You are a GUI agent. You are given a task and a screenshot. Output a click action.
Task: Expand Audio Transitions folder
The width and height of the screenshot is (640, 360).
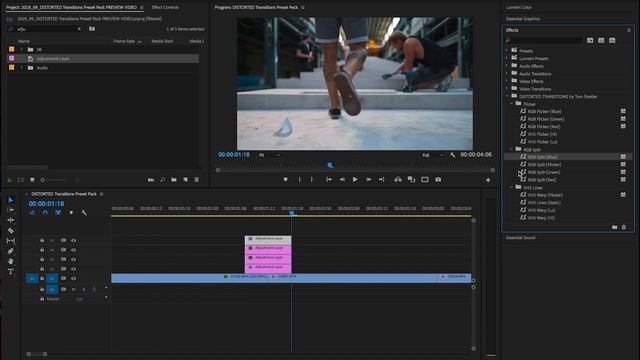click(507, 73)
